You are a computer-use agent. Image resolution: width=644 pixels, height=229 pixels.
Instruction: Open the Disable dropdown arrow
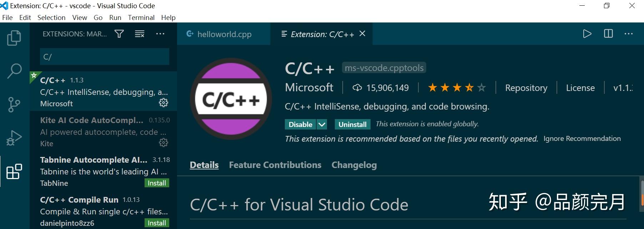[322, 124]
